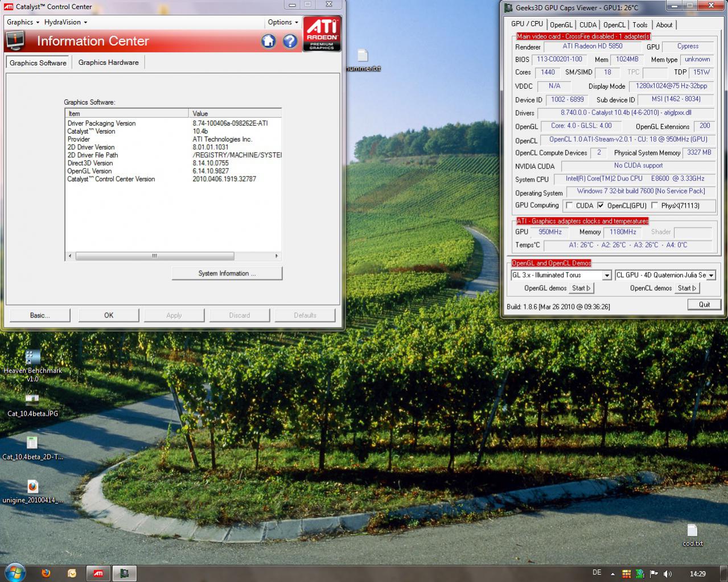
Task: Open the OpenCL tab in GPU Caps Viewer
Action: 615,25
